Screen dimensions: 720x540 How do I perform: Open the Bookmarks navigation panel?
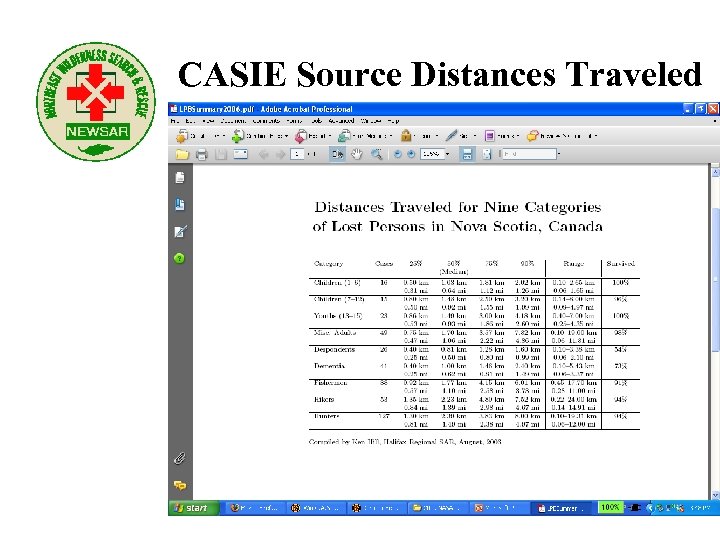coord(180,204)
